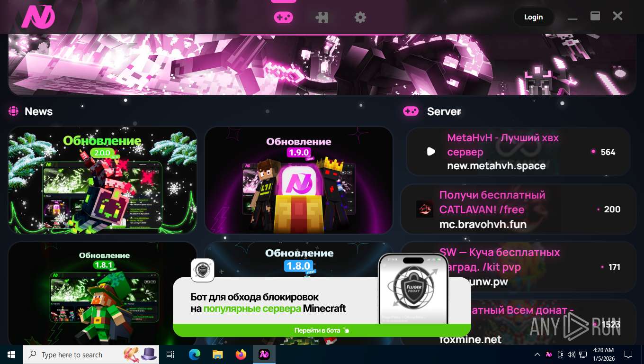Open volume control in tray
Screen dimensions: 644x364
coord(571,355)
